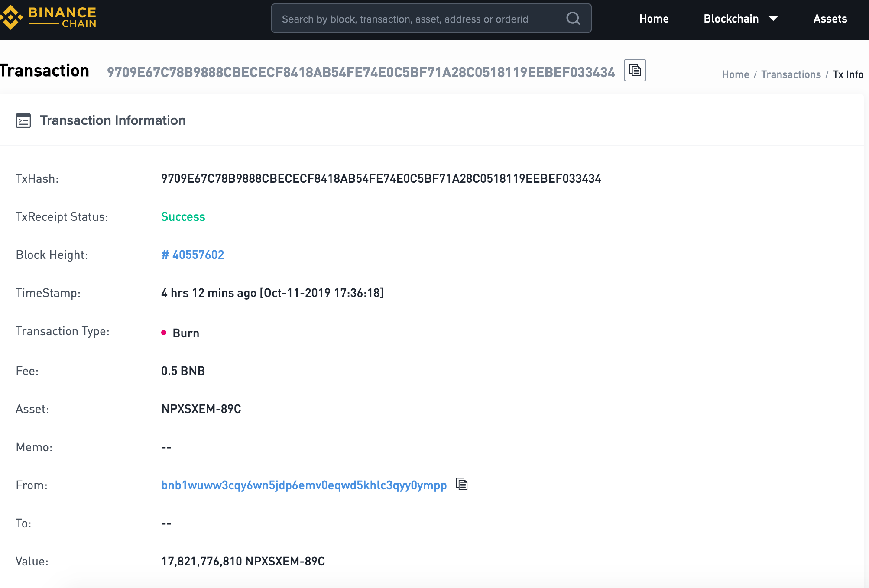Click the Binance Chain logo
The image size is (869, 588).
point(49,18)
